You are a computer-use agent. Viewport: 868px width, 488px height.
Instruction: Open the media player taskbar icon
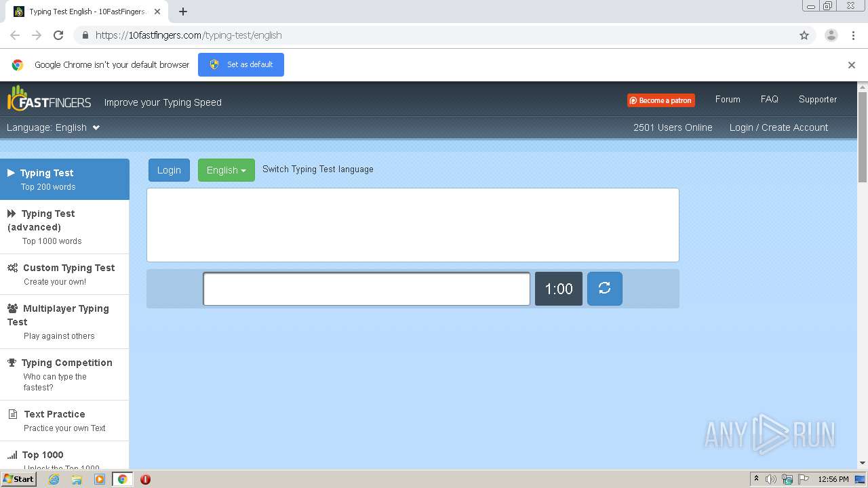[100, 479]
